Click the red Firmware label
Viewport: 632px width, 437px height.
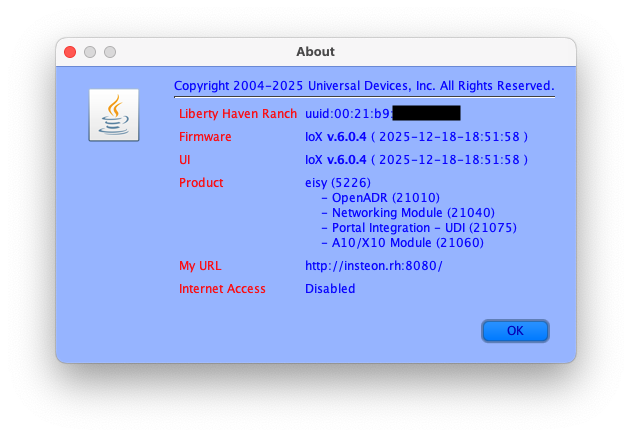(205, 137)
